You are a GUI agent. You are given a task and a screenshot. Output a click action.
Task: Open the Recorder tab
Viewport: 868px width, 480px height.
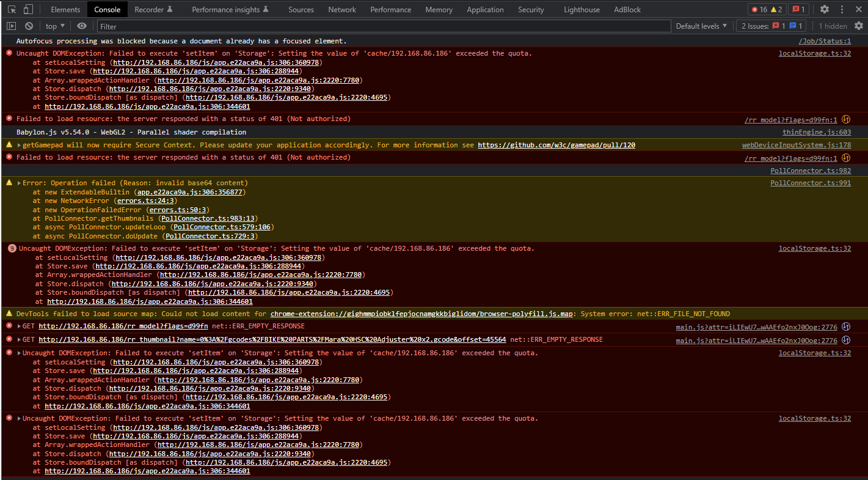(153, 9)
